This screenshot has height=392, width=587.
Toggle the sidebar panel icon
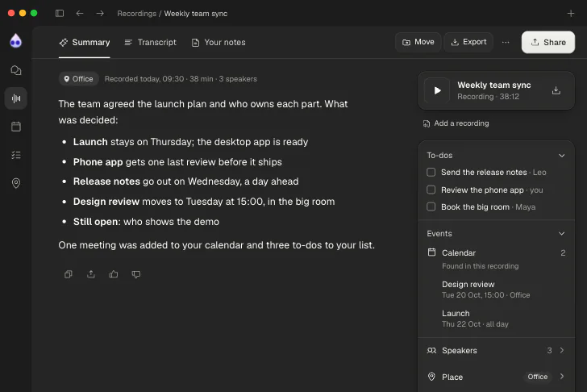click(x=60, y=14)
